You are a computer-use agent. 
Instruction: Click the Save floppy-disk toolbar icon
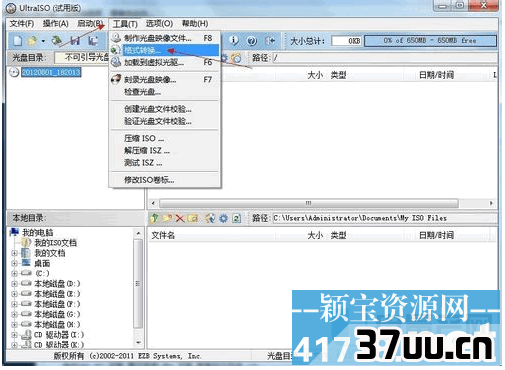(x=75, y=41)
